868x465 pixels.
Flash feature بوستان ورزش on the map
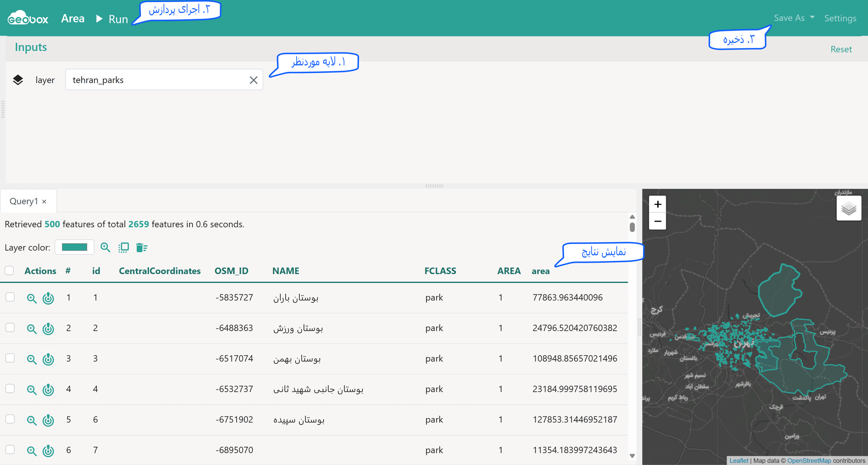click(x=48, y=328)
